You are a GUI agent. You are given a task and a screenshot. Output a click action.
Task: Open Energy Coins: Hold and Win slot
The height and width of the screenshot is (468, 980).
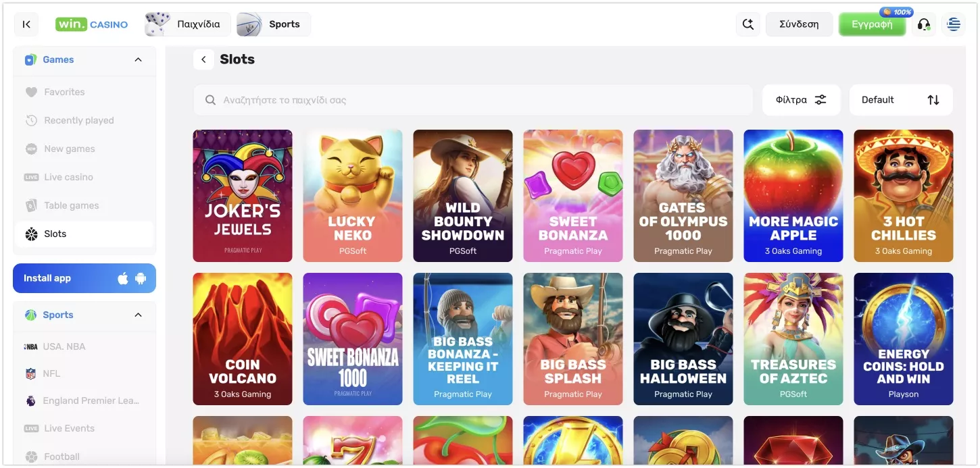(904, 339)
